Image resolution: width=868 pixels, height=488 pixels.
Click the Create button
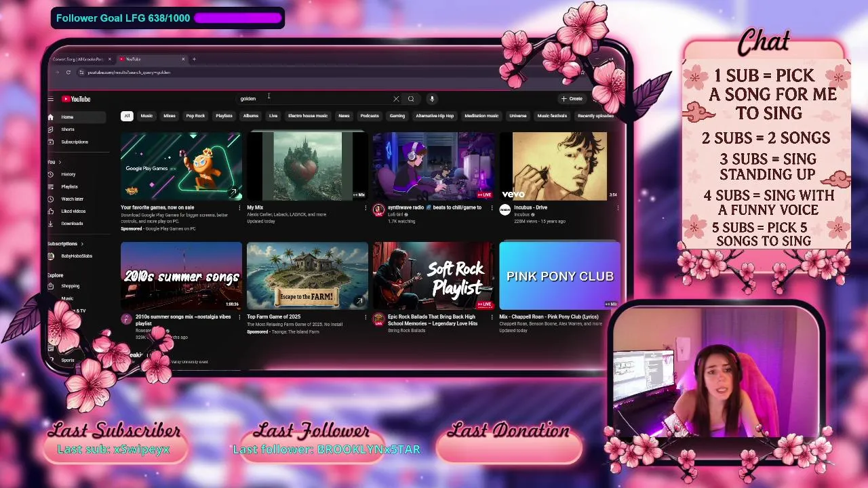tap(572, 99)
